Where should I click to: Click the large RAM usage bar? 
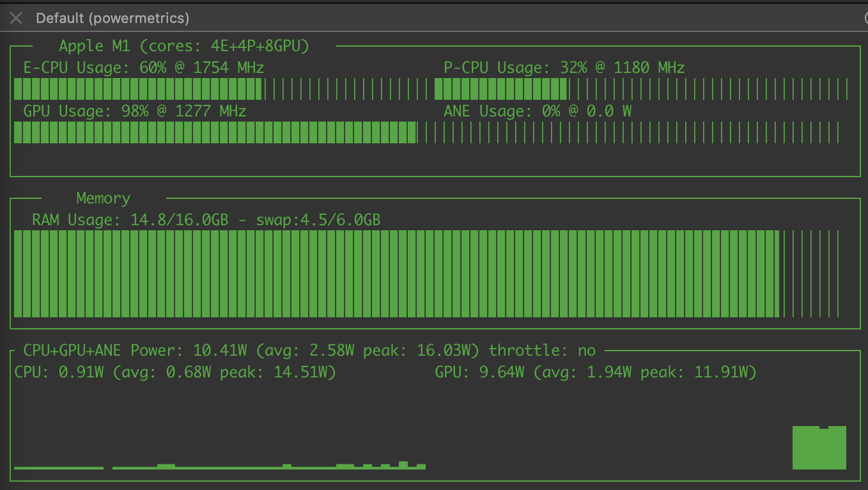coord(426,274)
